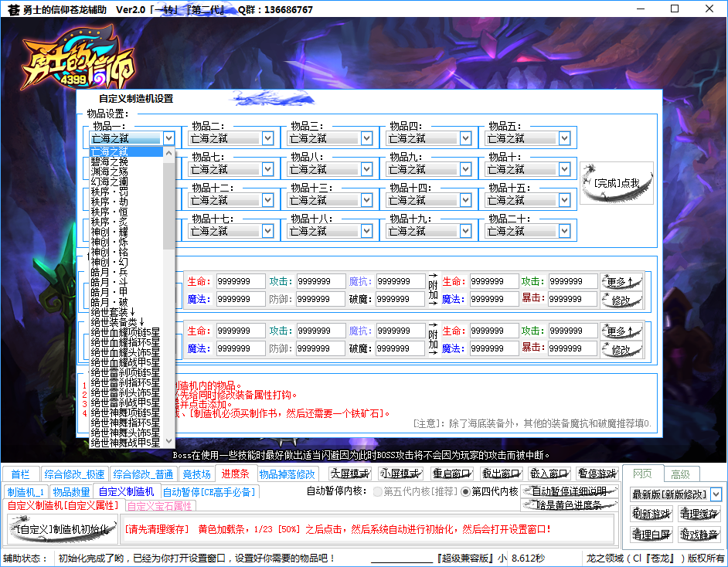728x567 pixels.
Task: Click the 嵌入窗口 button
Action: pyautogui.click(x=549, y=474)
